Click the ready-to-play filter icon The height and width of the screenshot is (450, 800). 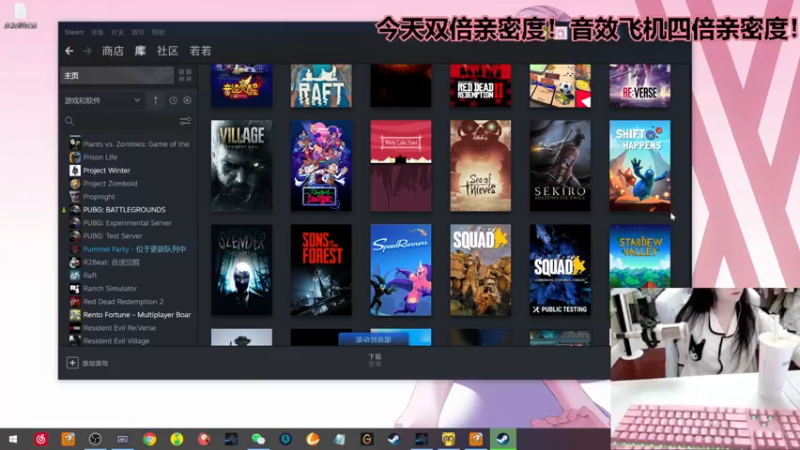(x=188, y=101)
